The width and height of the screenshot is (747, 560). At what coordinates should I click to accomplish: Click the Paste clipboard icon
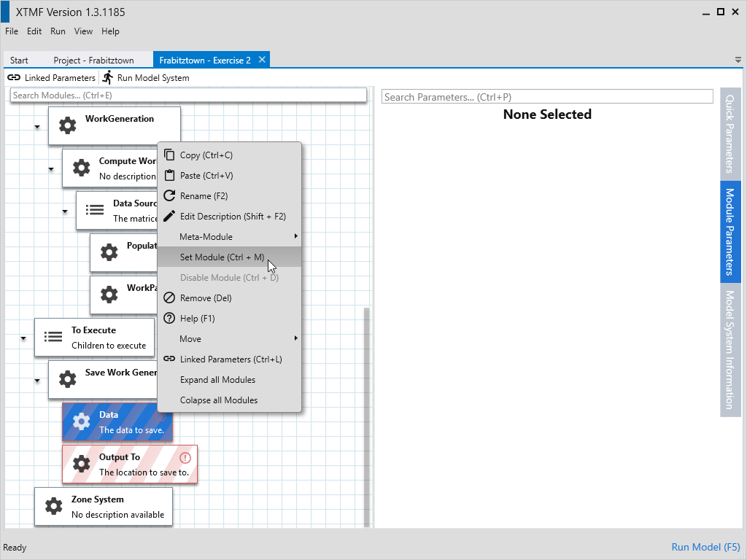169,175
